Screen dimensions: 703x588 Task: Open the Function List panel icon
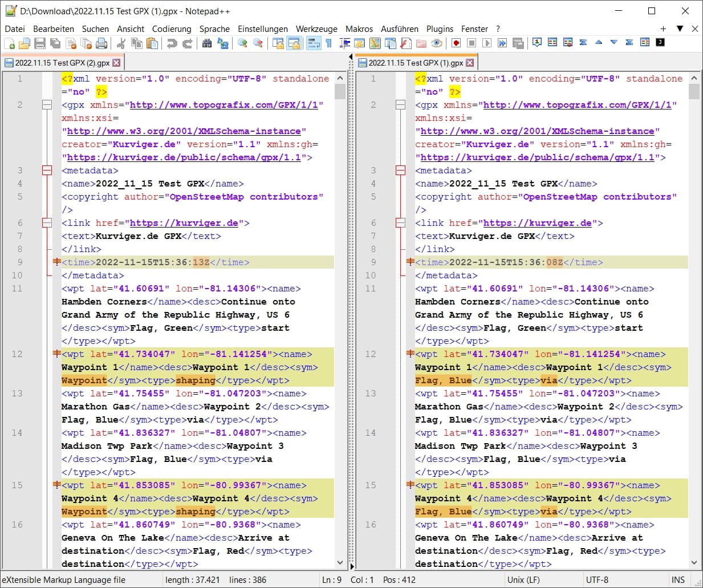point(405,43)
